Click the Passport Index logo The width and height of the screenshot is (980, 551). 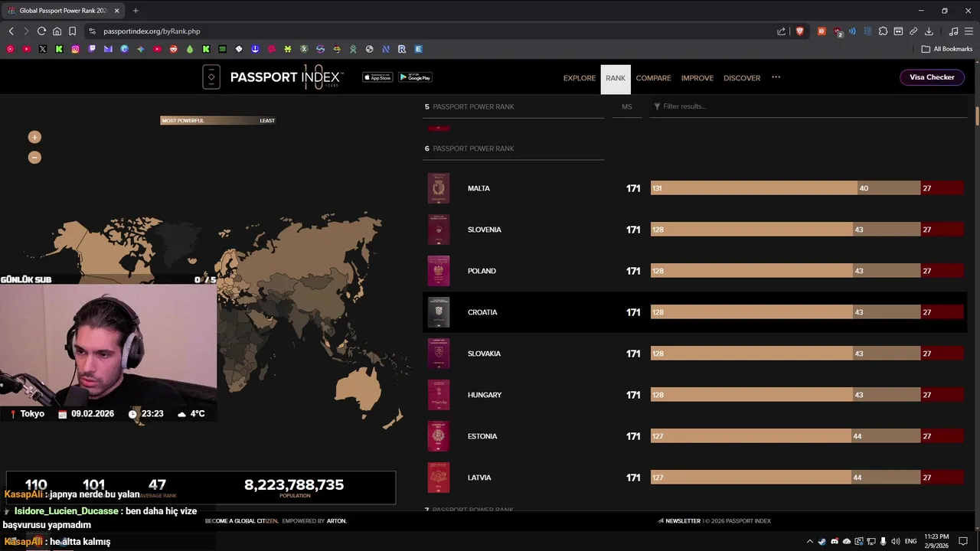coord(273,77)
